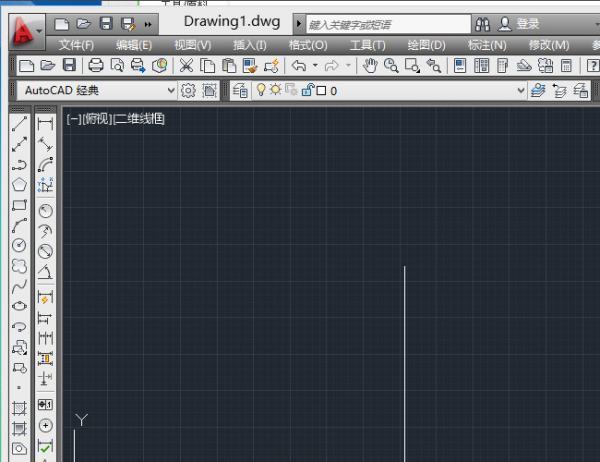600x462 pixels.
Task: Open the 格式(O) menu
Action: pos(308,45)
